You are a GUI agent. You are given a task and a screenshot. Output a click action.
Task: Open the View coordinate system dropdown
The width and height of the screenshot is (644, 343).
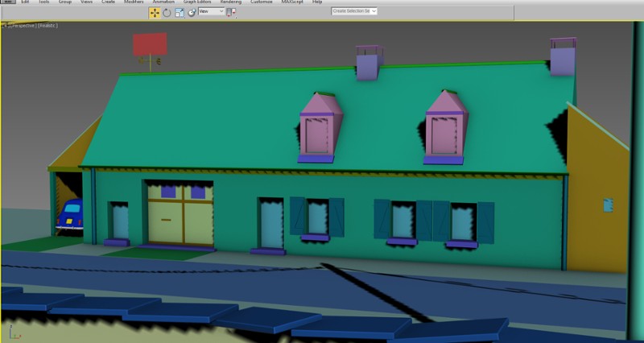tap(211, 12)
